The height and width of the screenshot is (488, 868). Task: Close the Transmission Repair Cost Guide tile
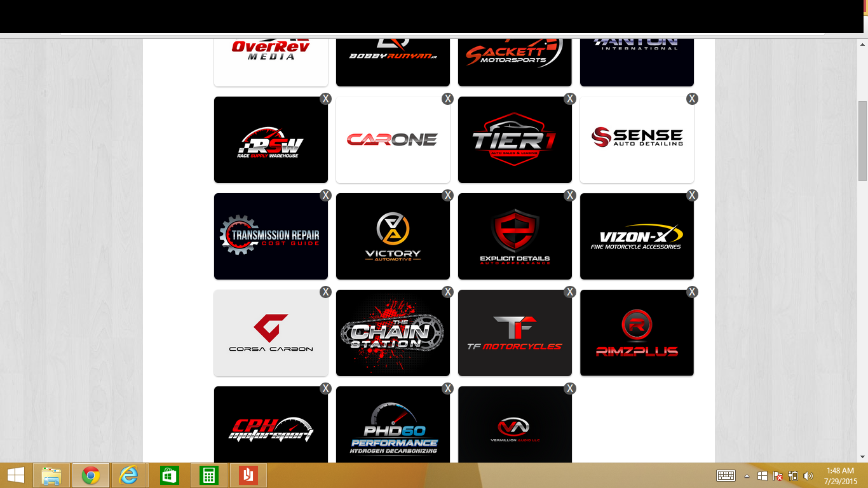click(x=325, y=195)
